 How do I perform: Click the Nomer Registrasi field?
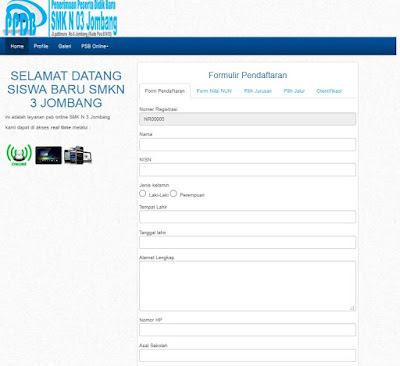pyautogui.click(x=247, y=119)
